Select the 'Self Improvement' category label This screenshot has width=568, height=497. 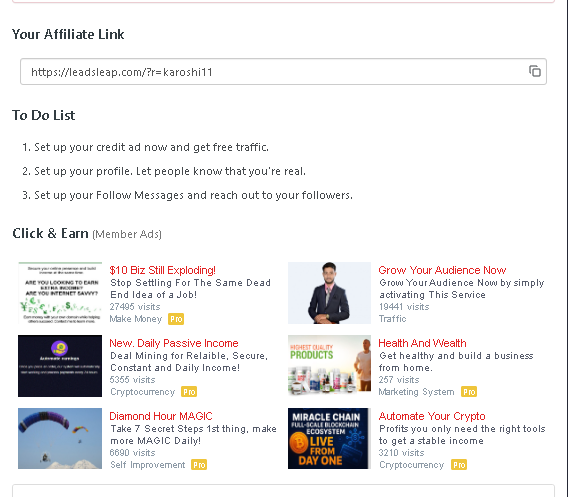click(147, 465)
